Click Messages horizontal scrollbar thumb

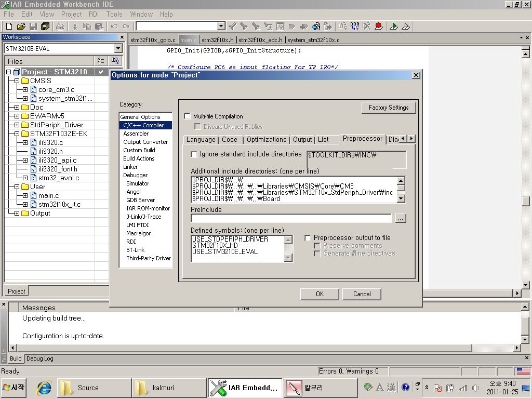point(244,348)
